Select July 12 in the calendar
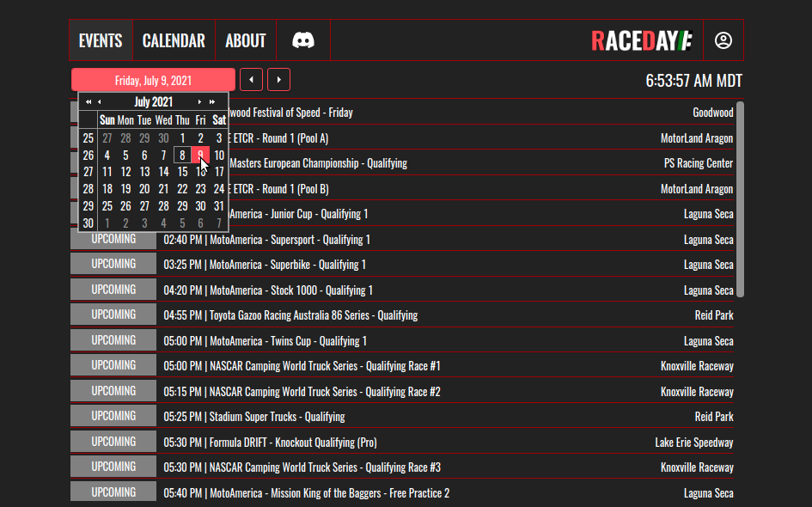This screenshot has width=812, height=507. tap(125, 172)
